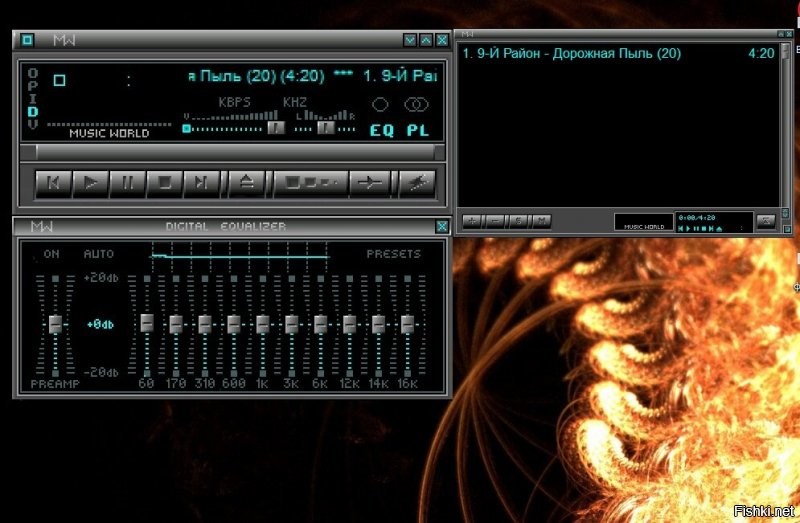Click the lightning bolt about button
Viewport: 800px width, 523px height.
click(417, 183)
